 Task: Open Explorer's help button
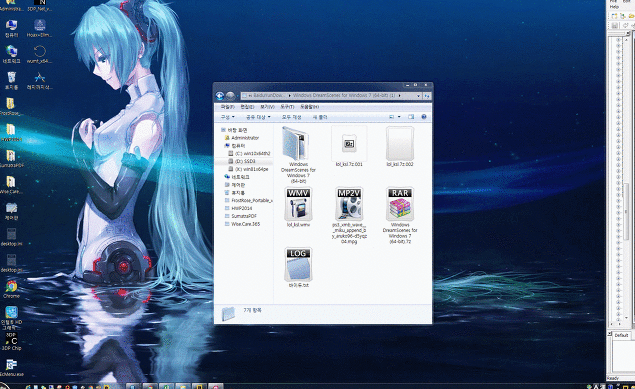tap(424, 117)
